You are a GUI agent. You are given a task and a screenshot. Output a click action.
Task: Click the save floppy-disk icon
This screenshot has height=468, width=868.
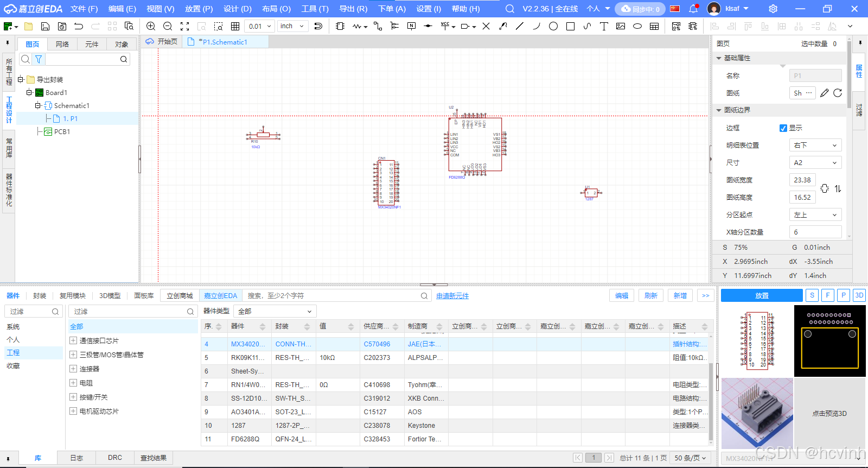(46, 26)
